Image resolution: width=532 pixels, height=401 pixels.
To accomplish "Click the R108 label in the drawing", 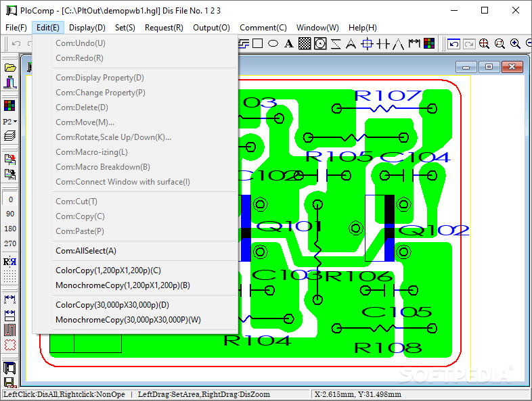I will point(388,348).
